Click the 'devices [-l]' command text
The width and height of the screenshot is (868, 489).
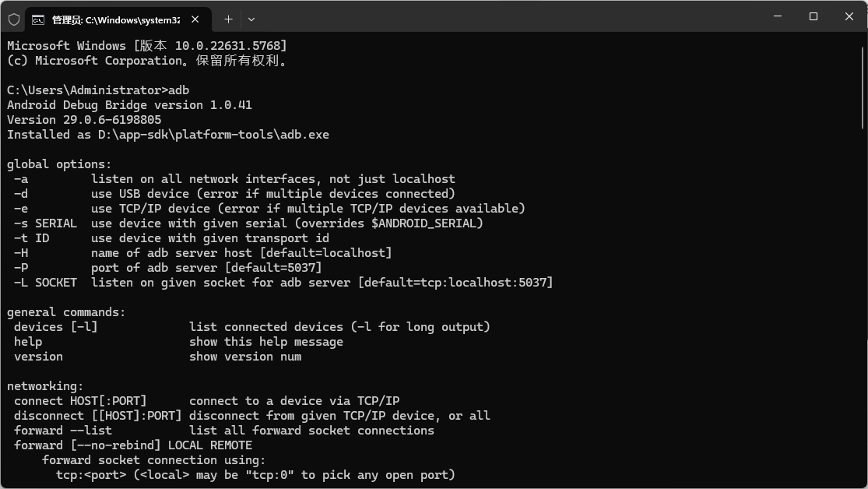coord(56,327)
